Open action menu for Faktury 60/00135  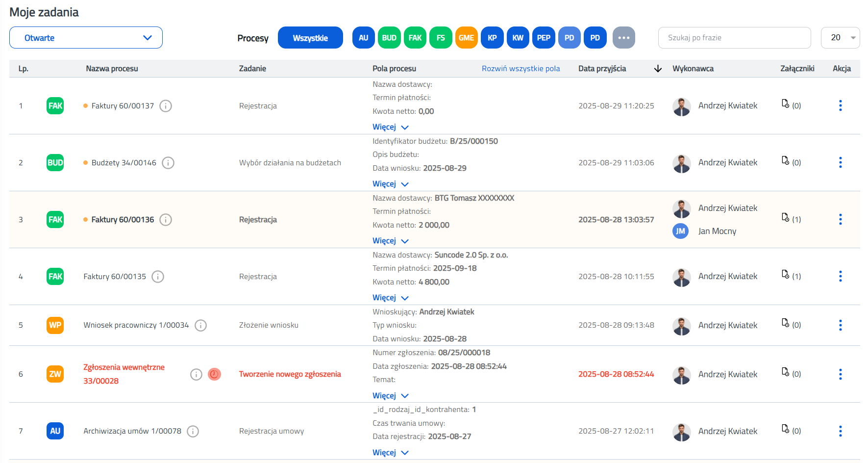(x=840, y=276)
